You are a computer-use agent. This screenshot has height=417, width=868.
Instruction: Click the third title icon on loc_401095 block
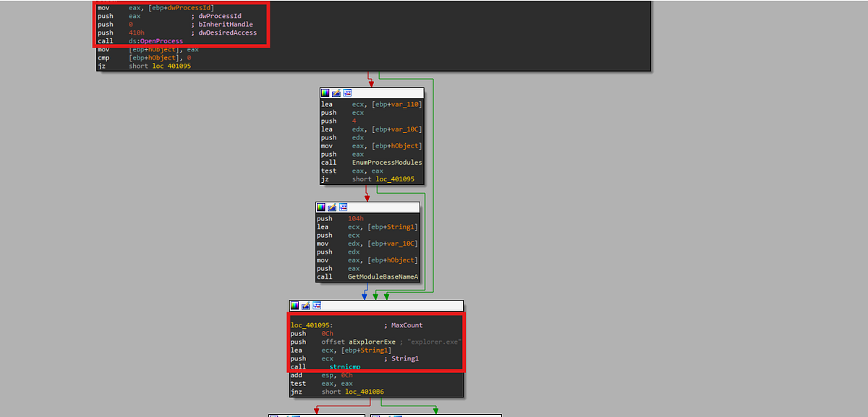point(317,306)
